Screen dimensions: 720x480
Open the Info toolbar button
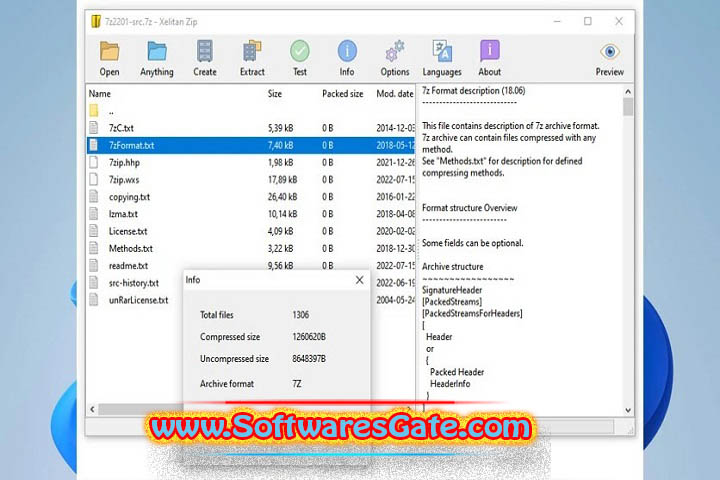tap(347, 51)
